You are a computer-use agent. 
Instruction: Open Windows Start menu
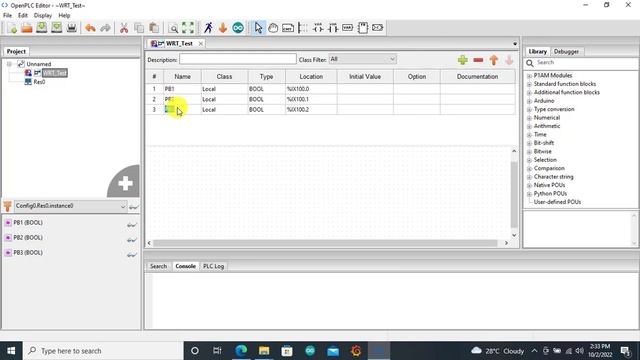click(11, 351)
